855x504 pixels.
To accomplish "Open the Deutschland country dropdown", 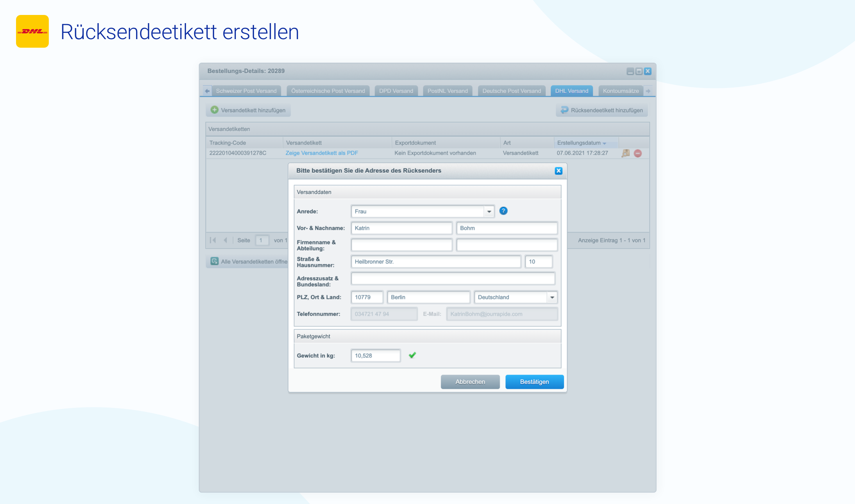I will pos(552,297).
